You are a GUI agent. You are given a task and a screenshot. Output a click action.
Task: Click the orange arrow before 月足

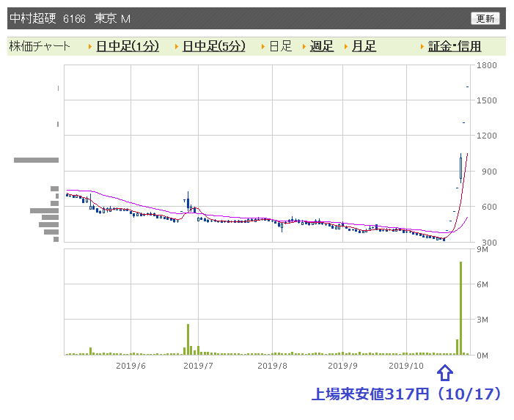(x=346, y=46)
